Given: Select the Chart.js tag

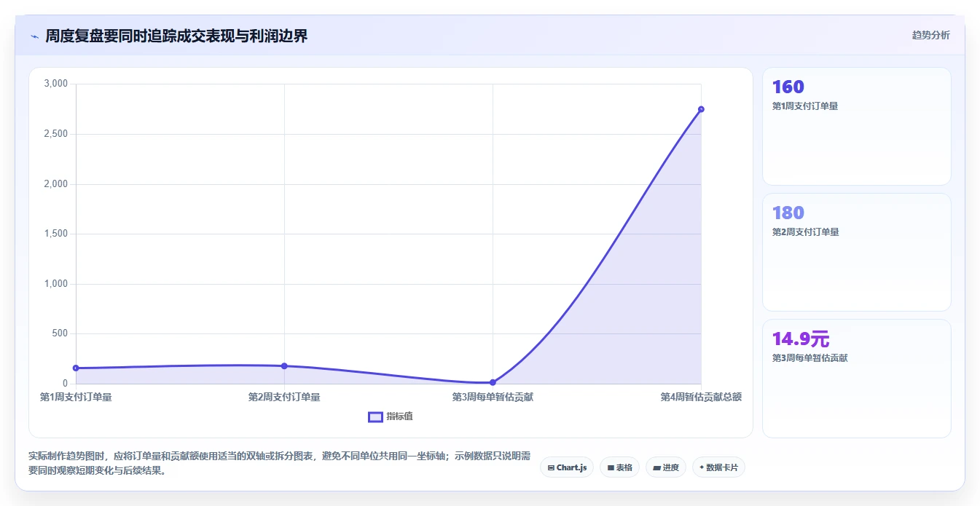Looking at the screenshot, I should coord(567,467).
